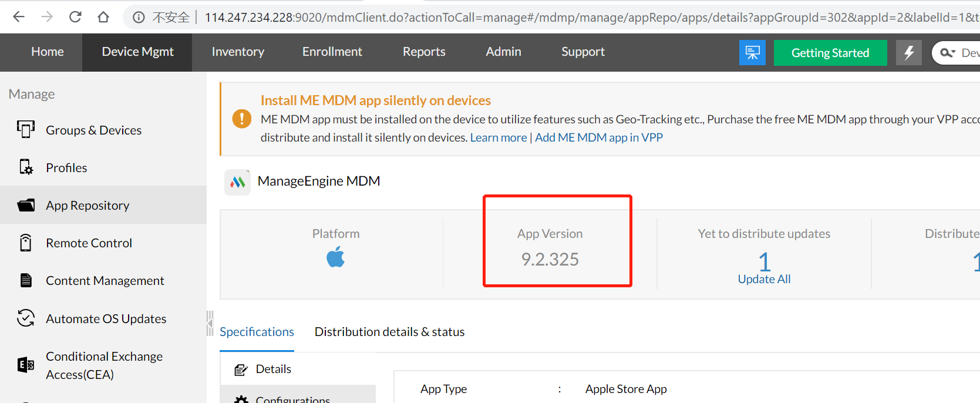Open the Learn more link
Screen dimensions: 980x403
[499, 137]
